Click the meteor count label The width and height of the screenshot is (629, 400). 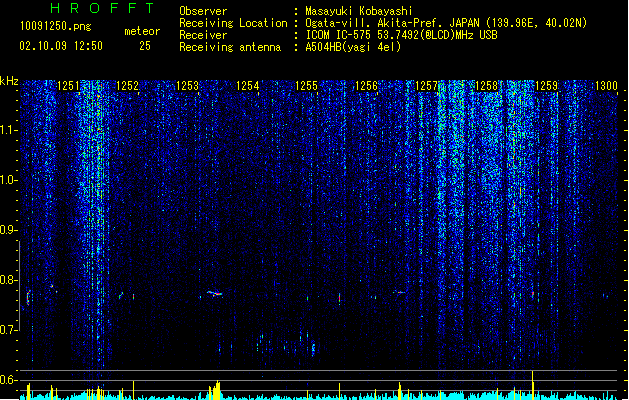(142, 31)
